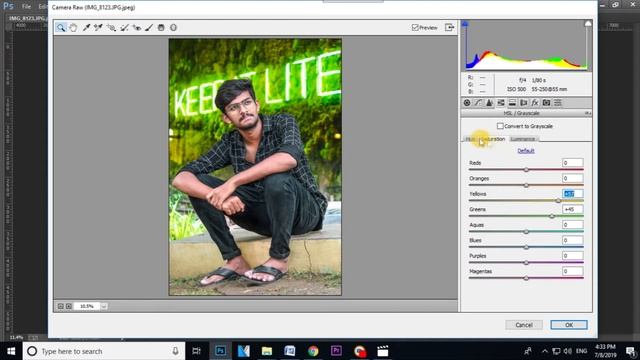Open the Camera Calibration panel icon
This screenshot has width=640, height=360.
(546, 103)
